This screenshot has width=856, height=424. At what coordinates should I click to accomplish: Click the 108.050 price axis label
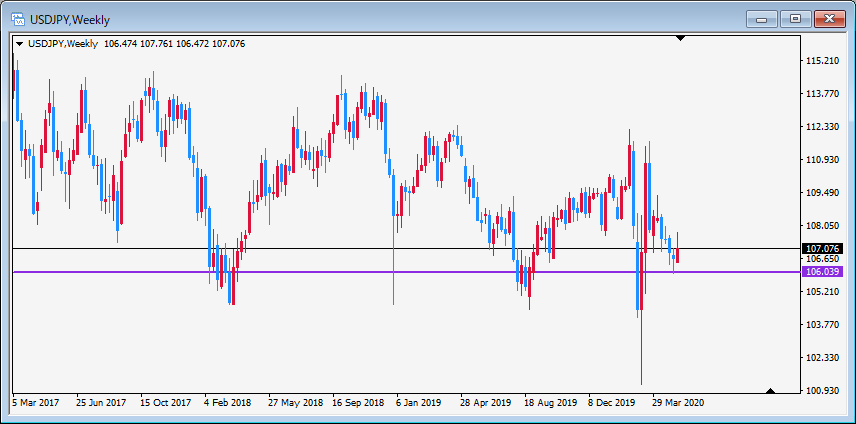pyautogui.click(x=822, y=226)
